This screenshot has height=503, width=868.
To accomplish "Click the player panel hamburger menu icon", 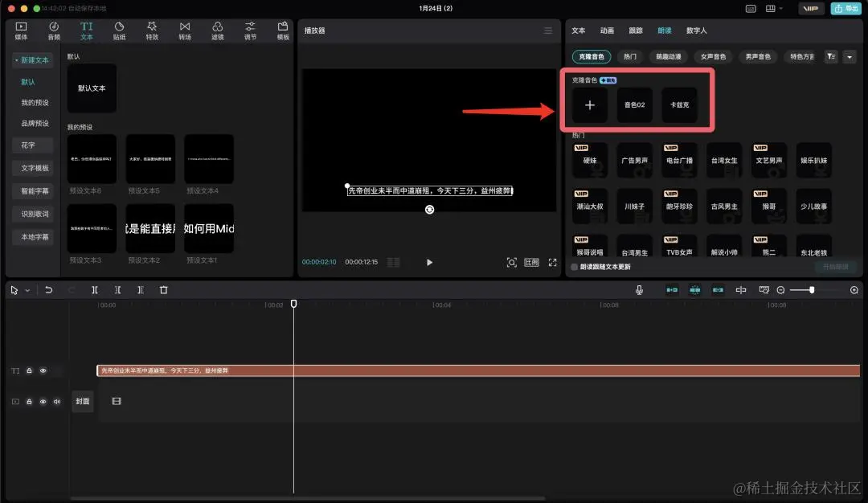I will click(x=548, y=31).
